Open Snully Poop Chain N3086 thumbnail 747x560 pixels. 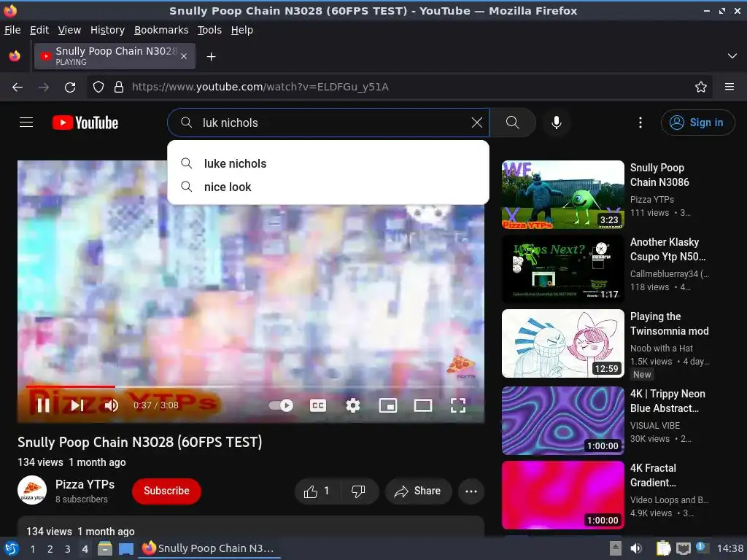tap(562, 194)
